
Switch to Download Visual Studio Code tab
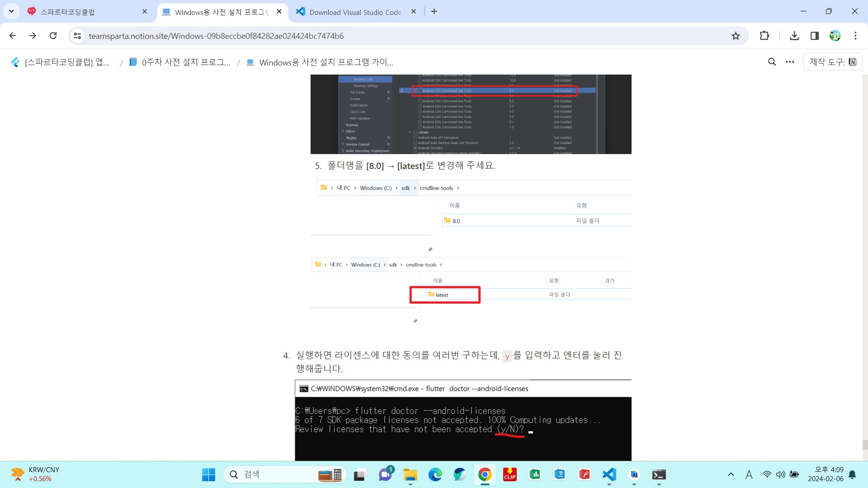(x=356, y=12)
